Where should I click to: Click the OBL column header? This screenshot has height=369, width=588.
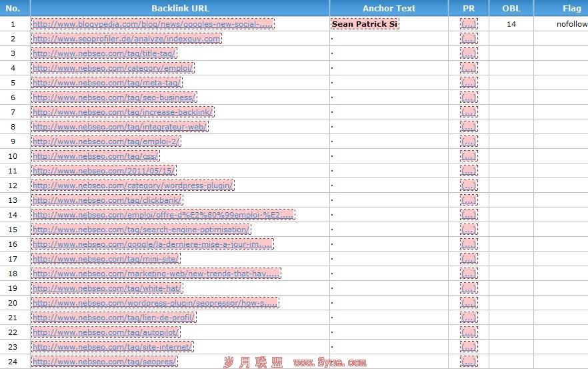click(511, 9)
